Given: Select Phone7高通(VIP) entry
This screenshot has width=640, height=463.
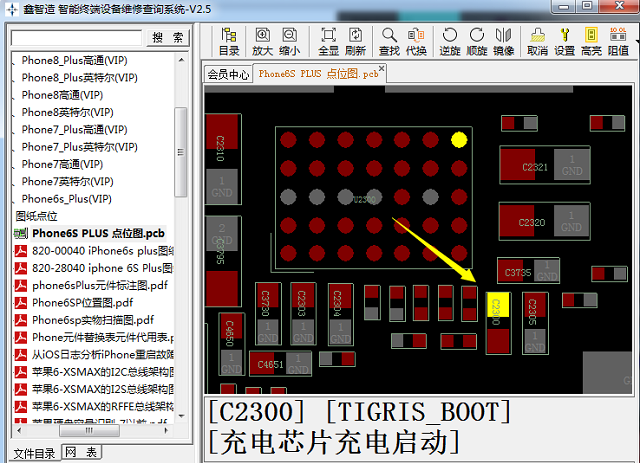Looking at the screenshot, I should (x=62, y=164).
